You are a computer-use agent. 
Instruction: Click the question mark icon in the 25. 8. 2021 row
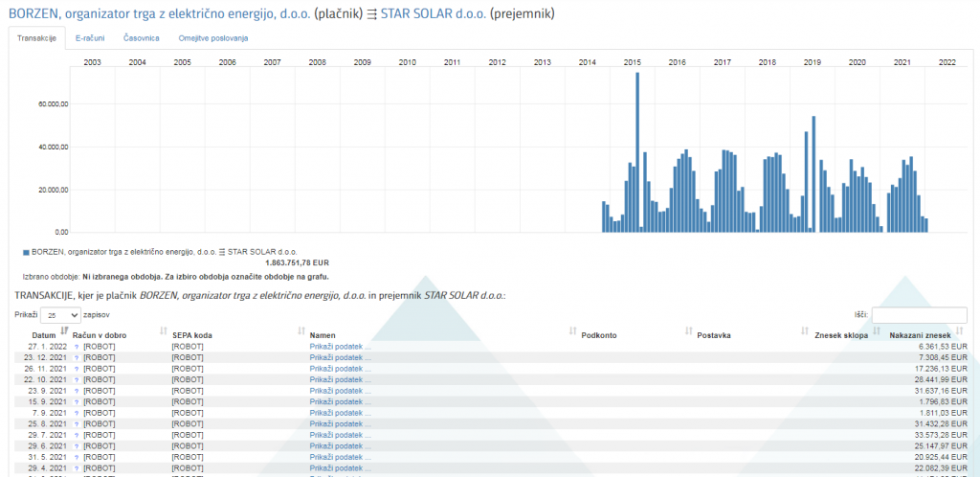[x=77, y=424]
